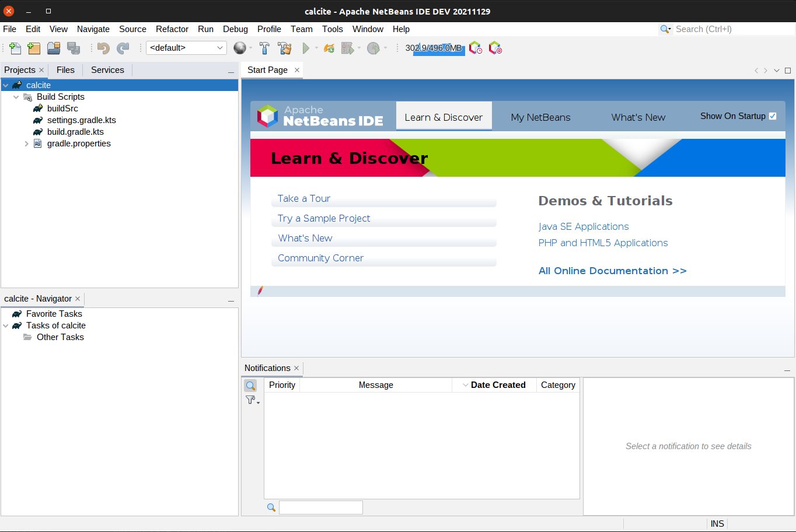
Task: Maximize the editor window
Action: 788,71
